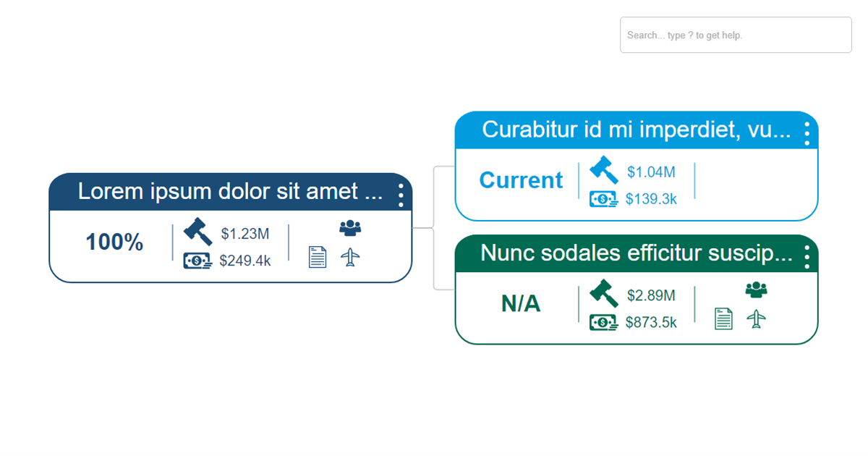
Task: Click the gavel icon in Lorem ipsum card
Action: click(197, 232)
